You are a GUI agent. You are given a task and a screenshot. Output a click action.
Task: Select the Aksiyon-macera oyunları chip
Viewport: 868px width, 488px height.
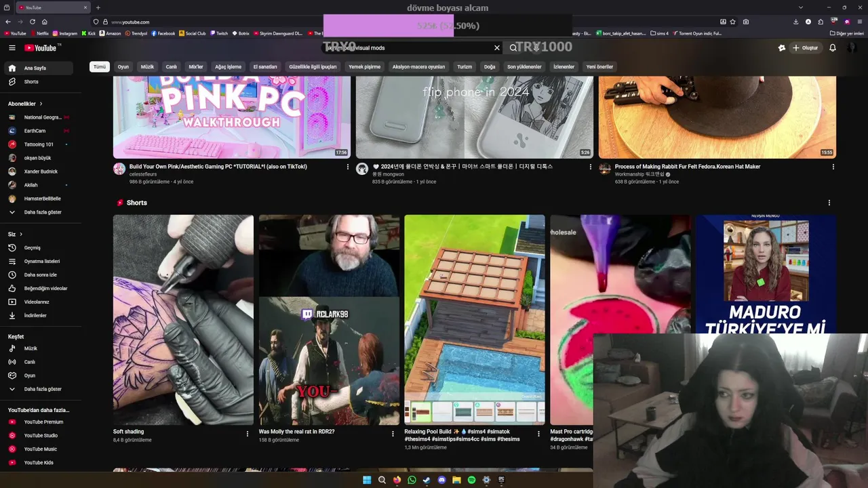pyautogui.click(x=418, y=67)
